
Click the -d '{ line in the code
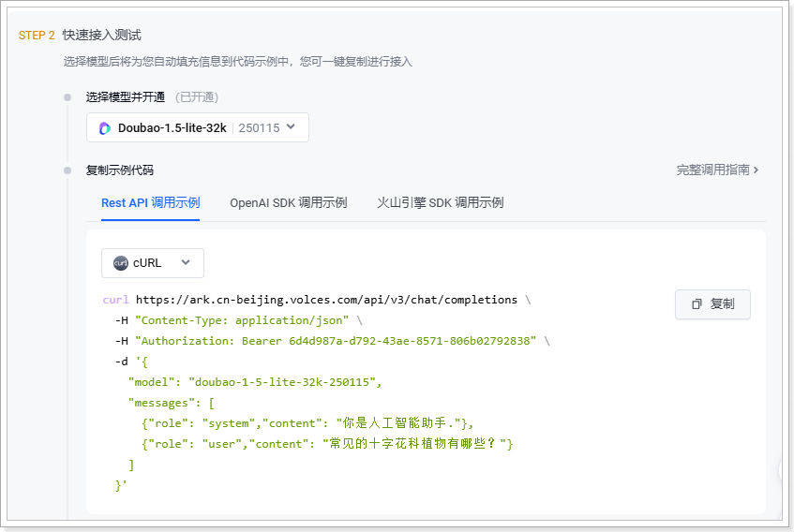(131, 362)
